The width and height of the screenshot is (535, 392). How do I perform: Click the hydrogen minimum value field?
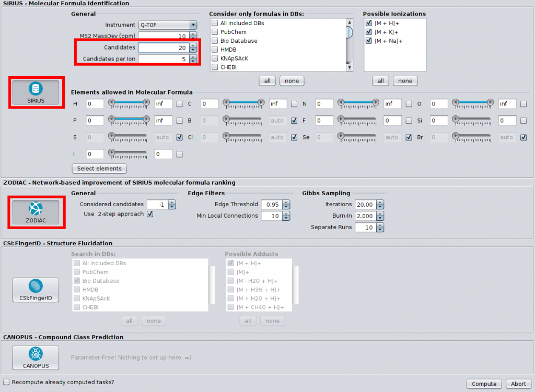[95, 104]
